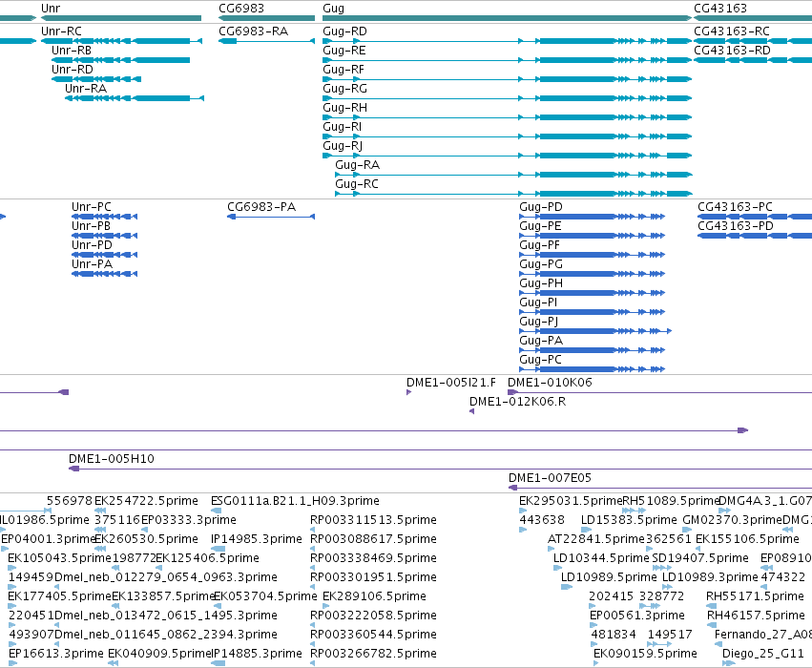
Task: Select the CG43163-PC protein label
Action: (x=735, y=207)
